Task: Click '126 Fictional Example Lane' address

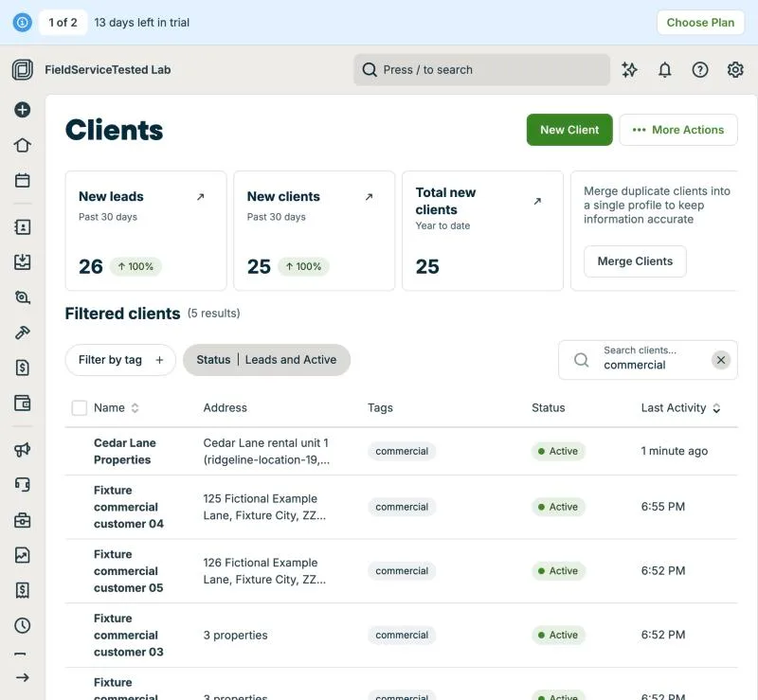Action: tap(264, 571)
